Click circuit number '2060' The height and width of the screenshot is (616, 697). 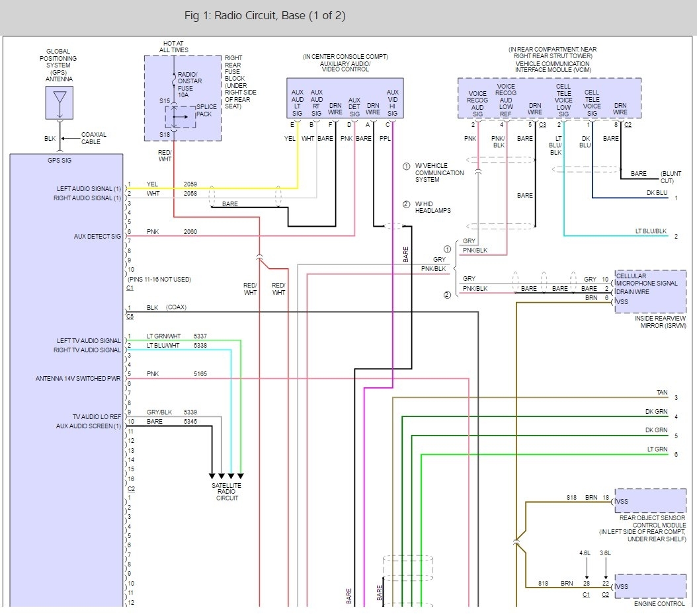pos(190,231)
